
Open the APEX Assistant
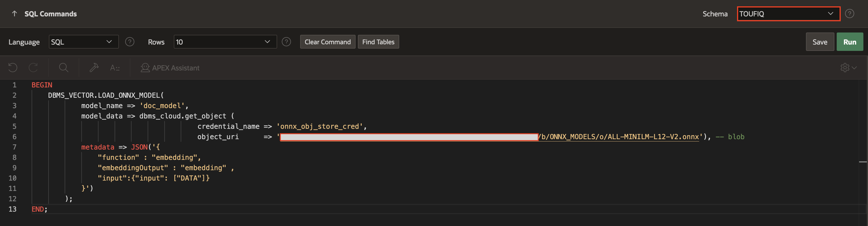click(170, 68)
